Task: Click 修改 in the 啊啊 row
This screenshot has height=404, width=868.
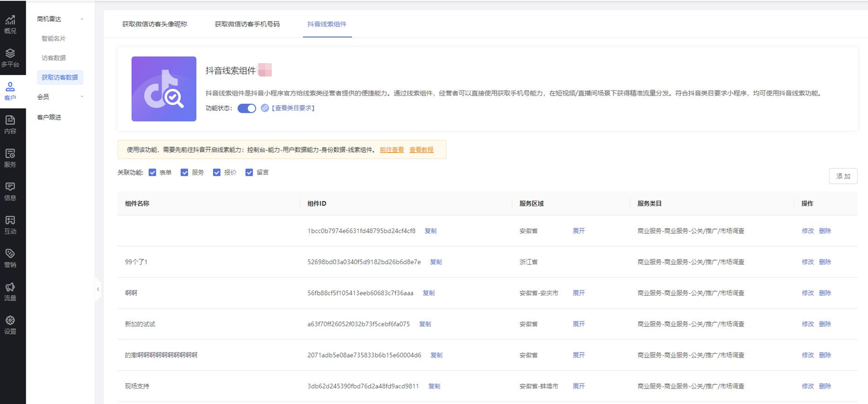Action: pyautogui.click(x=808, y=293)
